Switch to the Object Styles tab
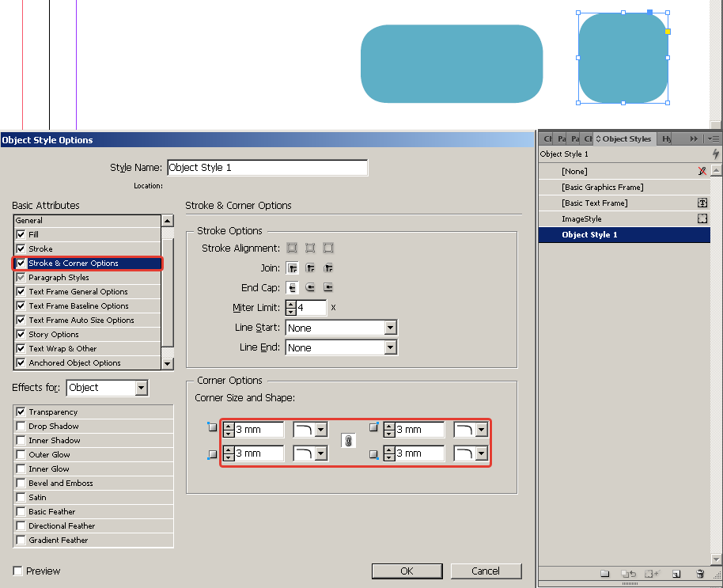This screenshot has width=723, height=588. [623, 138]
